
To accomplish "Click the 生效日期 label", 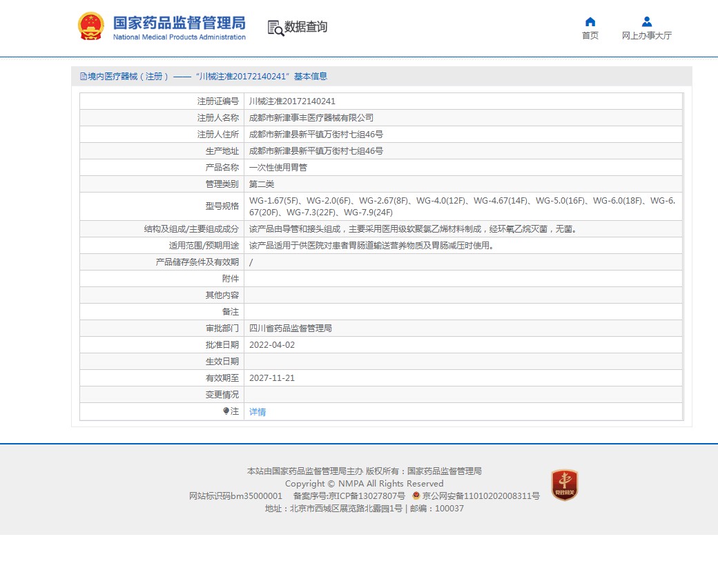I will click(222, 362).
